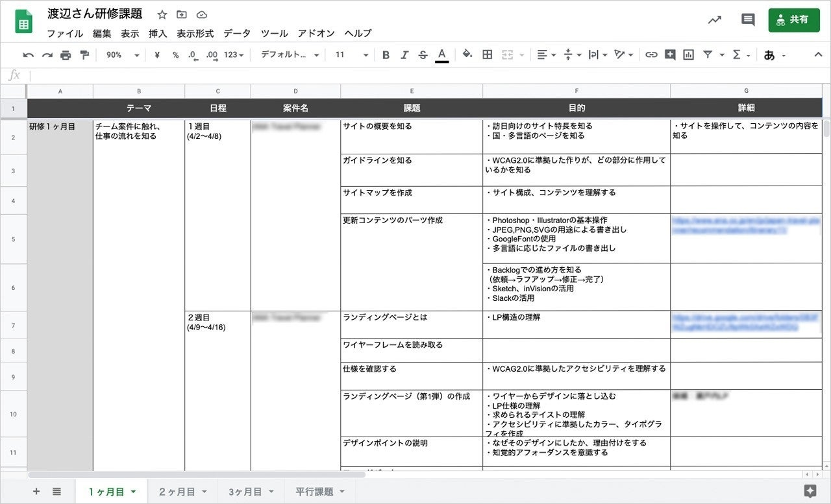Select column E by its header

pos(412,91)
